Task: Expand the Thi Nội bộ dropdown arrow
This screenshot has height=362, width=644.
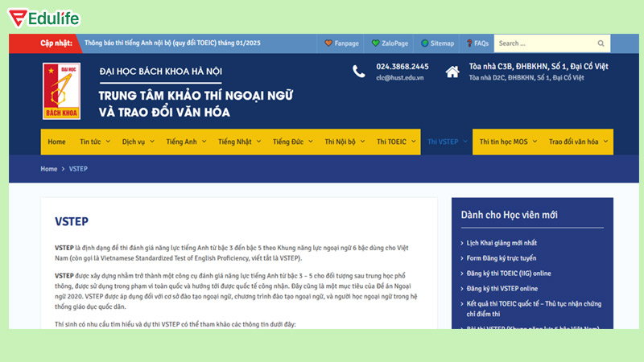Action: (x=363, y=142)
